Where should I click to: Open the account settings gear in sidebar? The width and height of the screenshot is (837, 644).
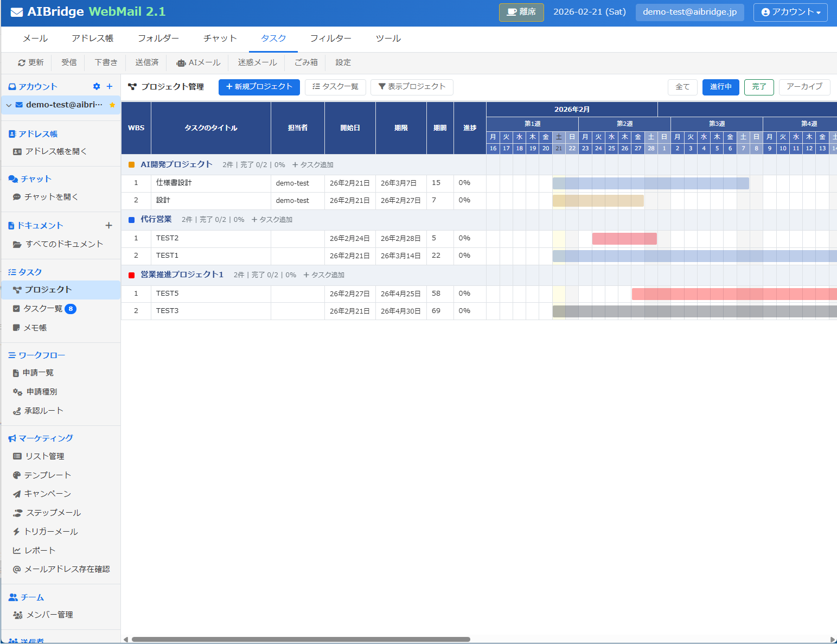[x=96, y=86]
